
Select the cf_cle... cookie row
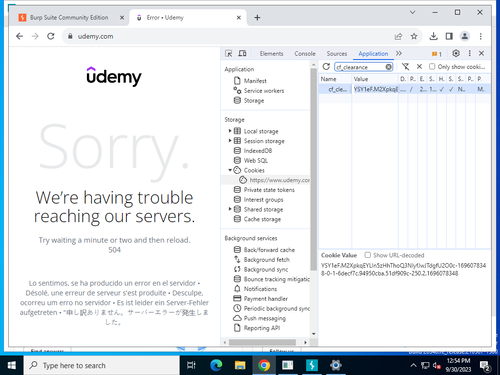click(x=404, y=89)
